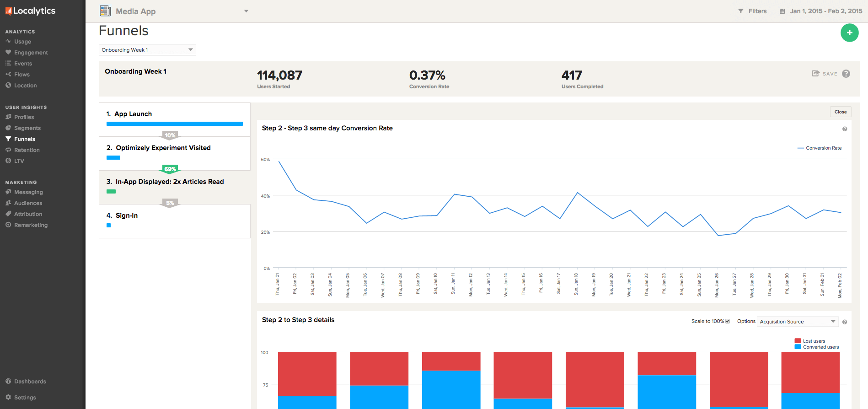
Task: Open Settings in the sidebar
Action: click(25, 397)
